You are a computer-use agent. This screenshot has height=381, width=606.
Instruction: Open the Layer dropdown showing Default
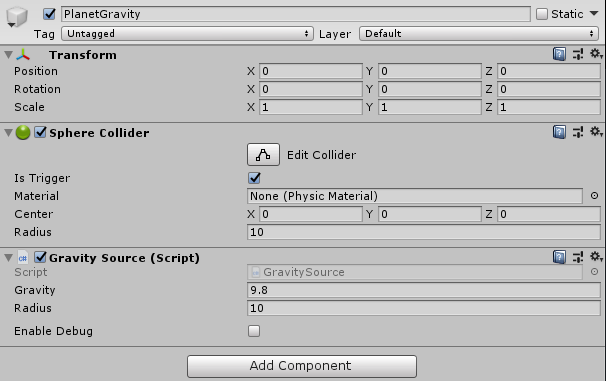[x=479, y=34]
